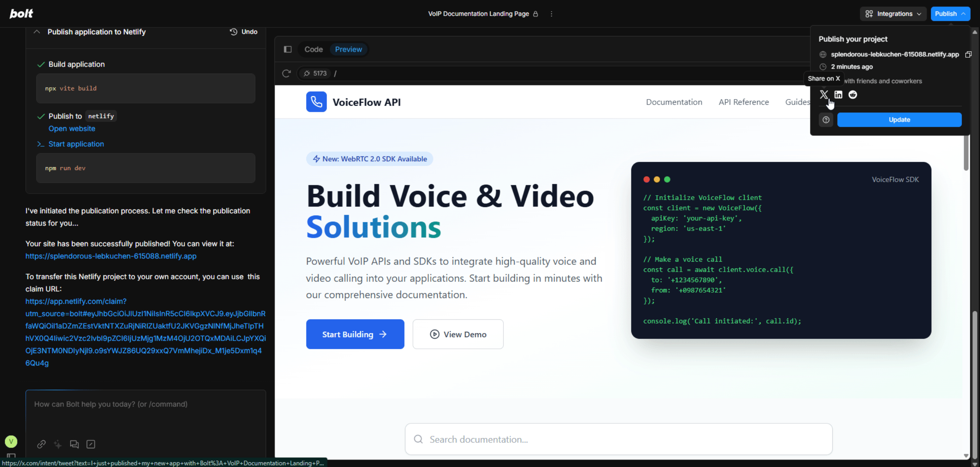Screen dimensions: 980x467
Task: Click the VoiceFlow SDK label
Action: (x=895, y=179)
